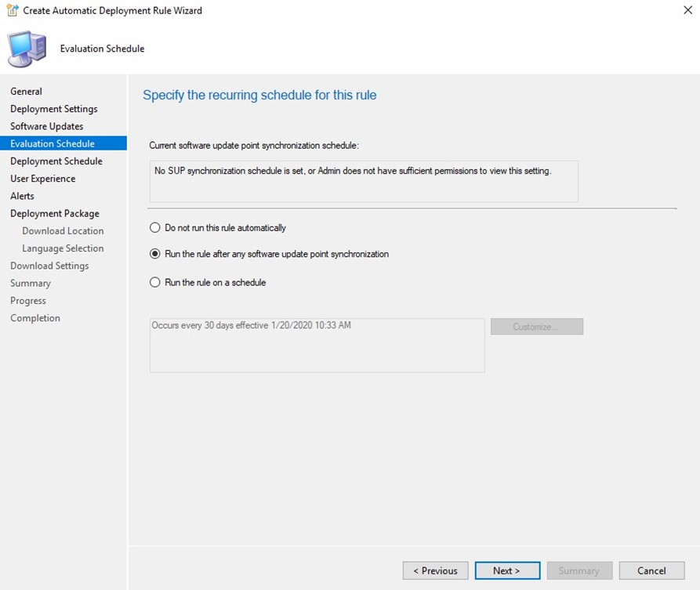Screen dimensions: 700x590
Task: Select Download Location sub-step
Action: (x=63, y=230)
